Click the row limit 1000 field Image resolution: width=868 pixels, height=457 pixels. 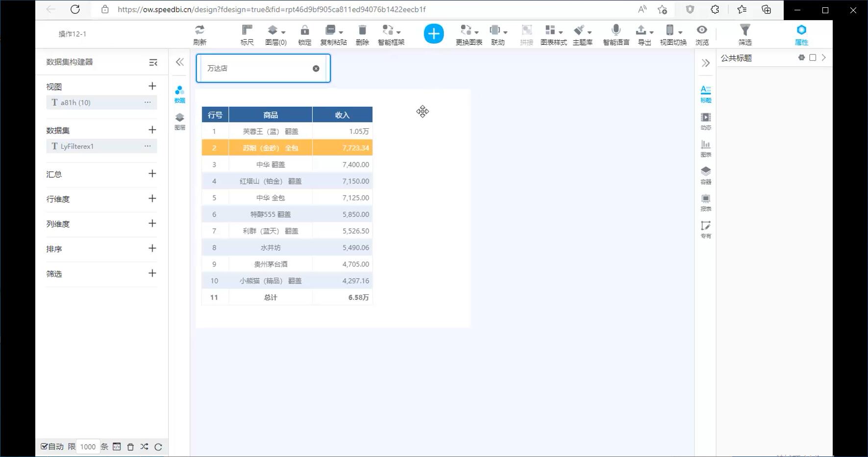pyautogui.click(x=88, y=447)
